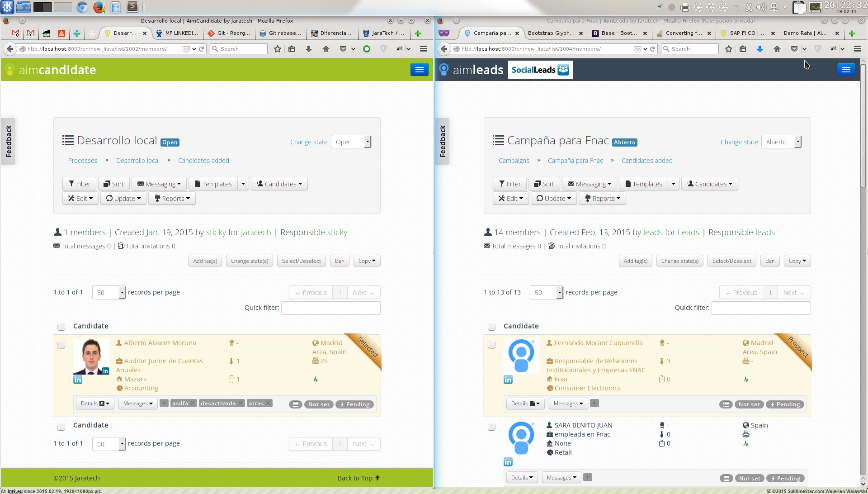Click the LinkedIn icon under Alberto's photo
This screenshot has width=868, height=494.
[x=78, y=380]
